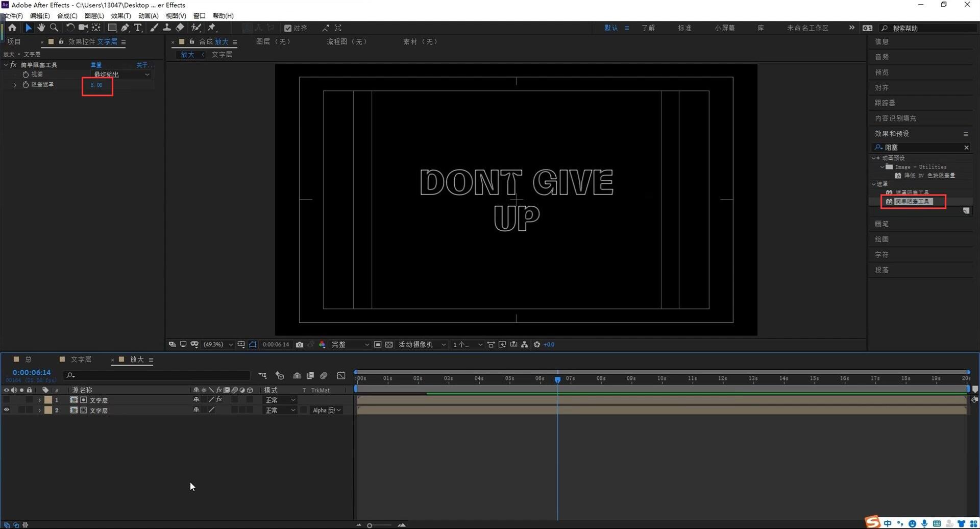
Task: Open the 活动摄像机 camera dropdown
Action: [422, 345]
